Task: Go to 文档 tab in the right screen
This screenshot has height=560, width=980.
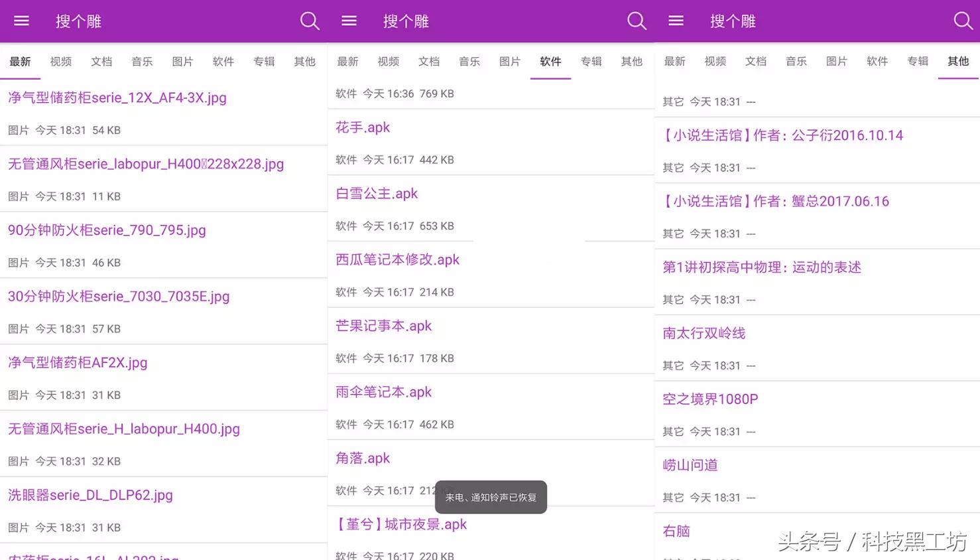Action: coord(756,62)
